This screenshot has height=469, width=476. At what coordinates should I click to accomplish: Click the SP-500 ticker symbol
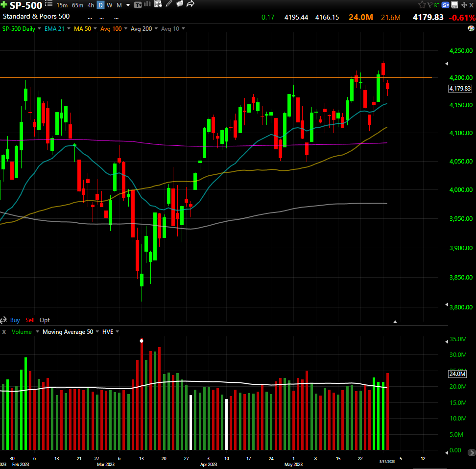coord(26,5)
